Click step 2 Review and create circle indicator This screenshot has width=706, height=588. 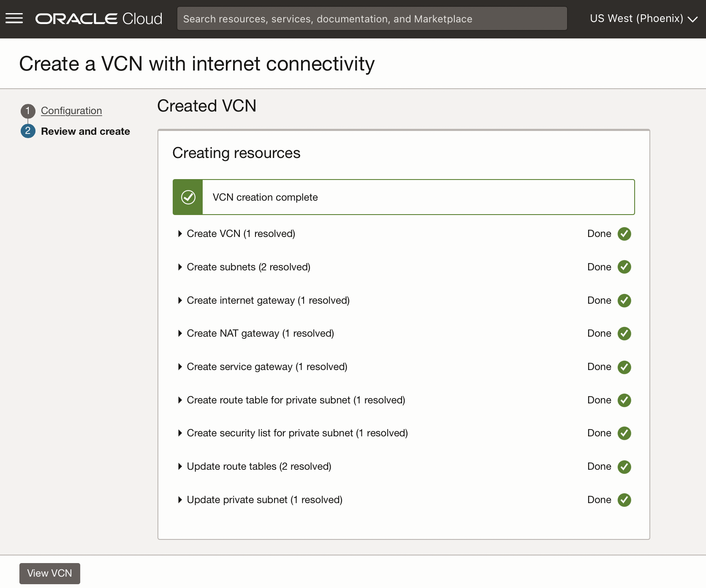click(27, 131)
